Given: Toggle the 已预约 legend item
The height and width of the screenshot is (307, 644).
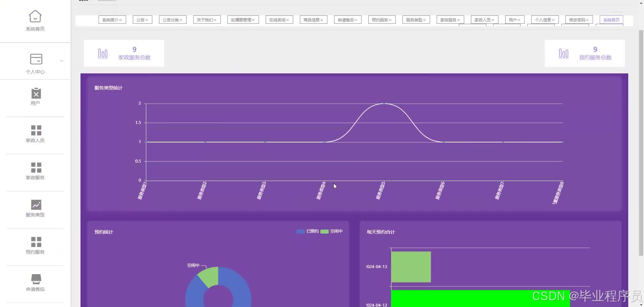Looking at the screenshot, I should pos(308,231).
